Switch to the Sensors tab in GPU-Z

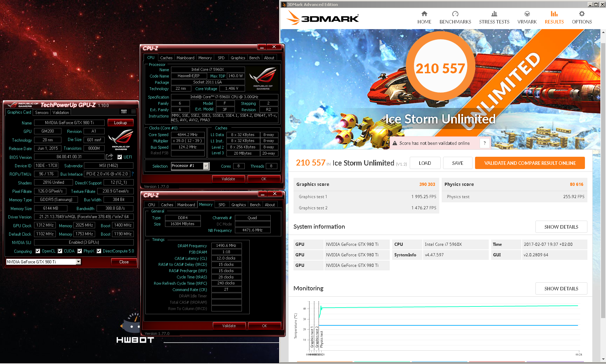coord(42,113)
